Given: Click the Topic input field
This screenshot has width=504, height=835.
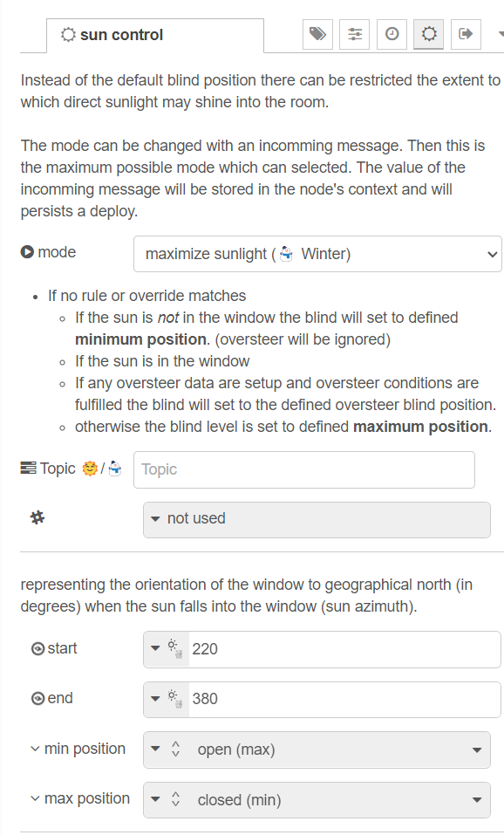Looking at the screenshot, I should (x=304, y=469).
